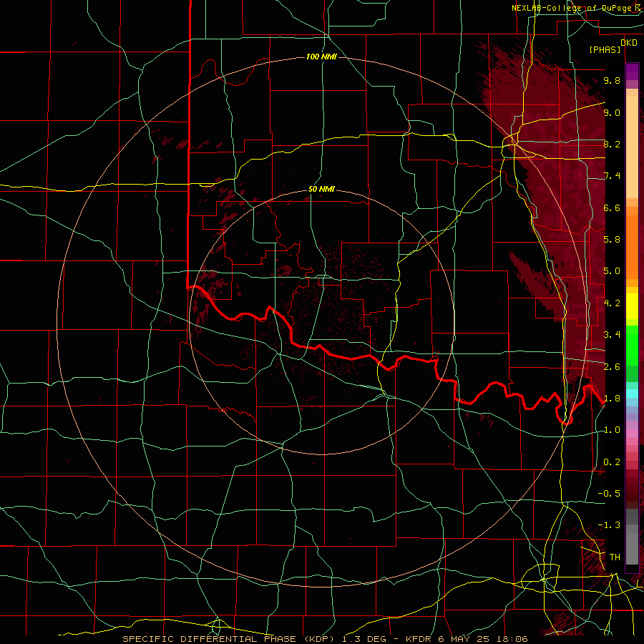This screenshot has width=644, height=644.
Task: Click the 100 NMI range ring label
Action: click(x=321, y=57)
